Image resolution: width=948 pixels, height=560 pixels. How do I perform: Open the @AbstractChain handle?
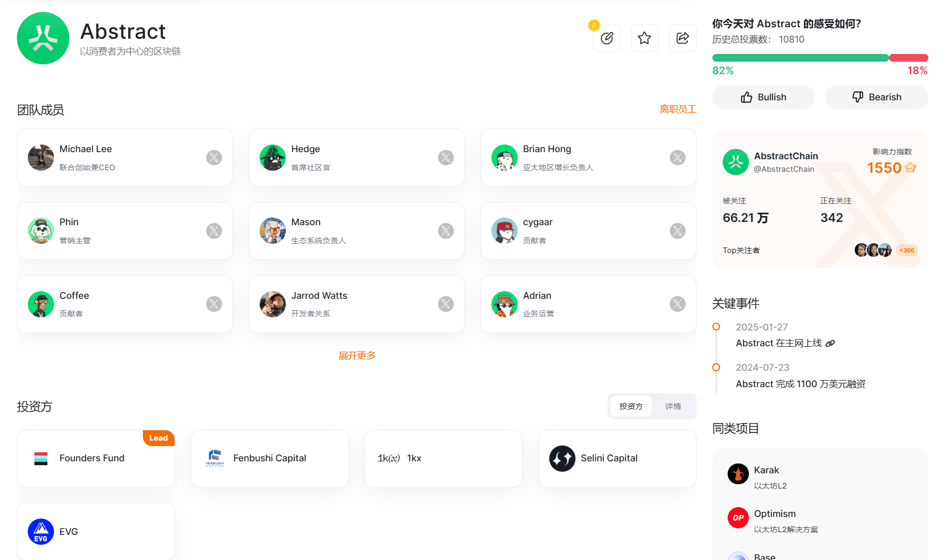point(784,169)
